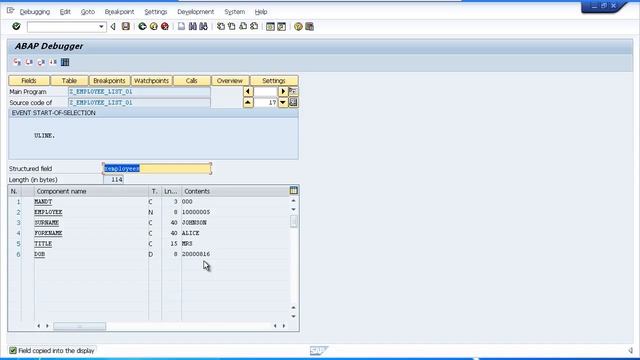640x360 pixels.
Task: Open the Help menu
Action: pyautogui.click(x=261, y=12)
